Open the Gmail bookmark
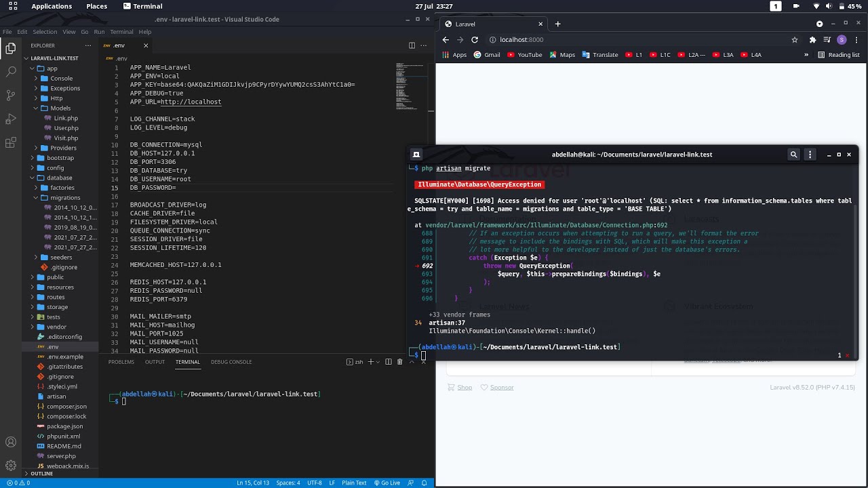The image size is (868, 488). pyautogui.click(x=487, y=55)
